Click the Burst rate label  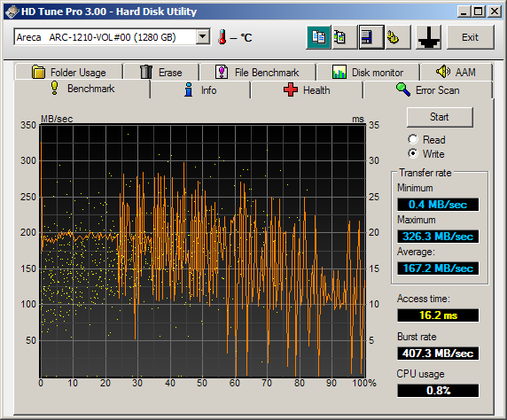coord(417,337)
